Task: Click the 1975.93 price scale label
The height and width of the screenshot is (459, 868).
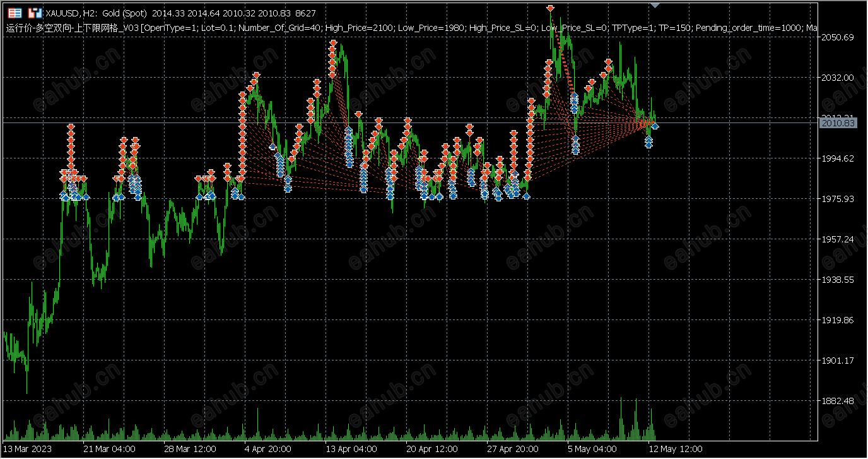Action: pyautogui.click(x=837, y=199)
